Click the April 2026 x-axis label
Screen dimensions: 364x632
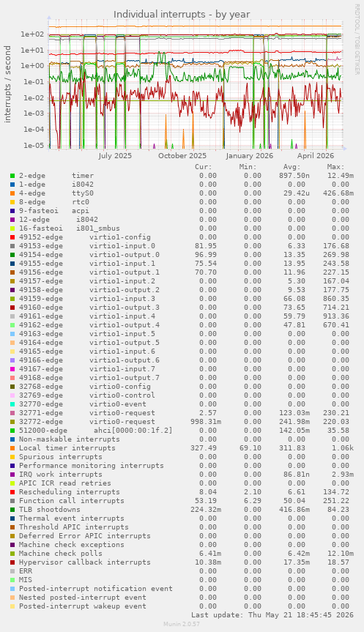pyautogui.click(x=316, y=155)
